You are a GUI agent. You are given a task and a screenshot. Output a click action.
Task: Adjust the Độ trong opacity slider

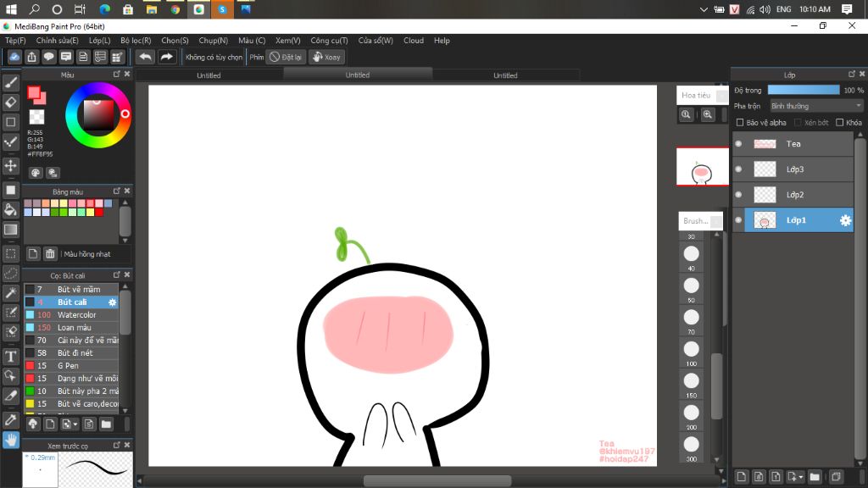(x=804, y=90)
